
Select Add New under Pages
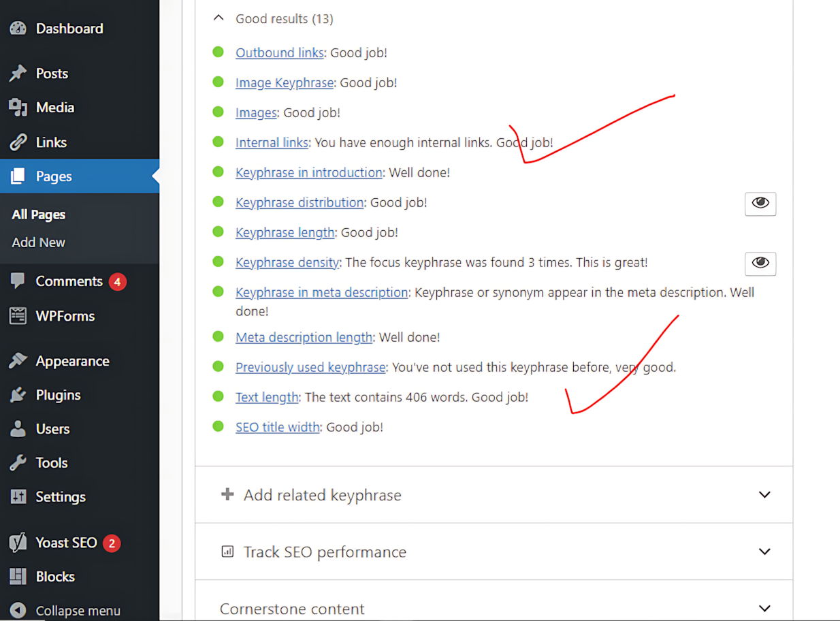click(x=39, y=242)
